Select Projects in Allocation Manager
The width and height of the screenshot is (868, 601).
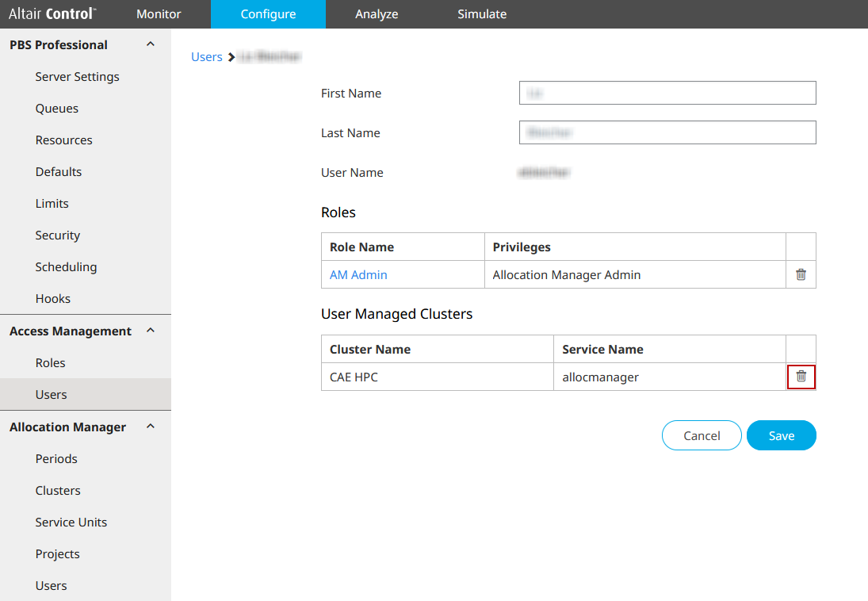[x=58, y=554]
